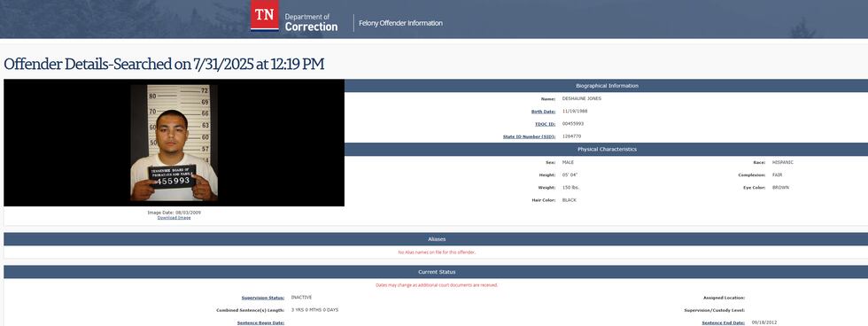The image size is (868, 326).
Task: Select Eye Color value BROWN
Action: coord(780,188)
